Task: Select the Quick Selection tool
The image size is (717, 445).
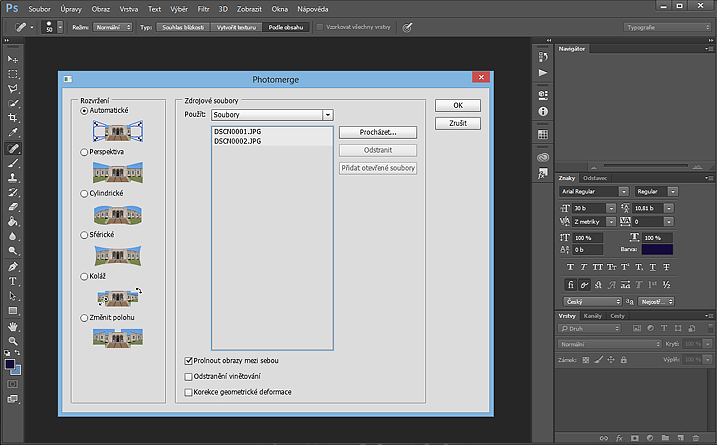Action: pos(13,103)
